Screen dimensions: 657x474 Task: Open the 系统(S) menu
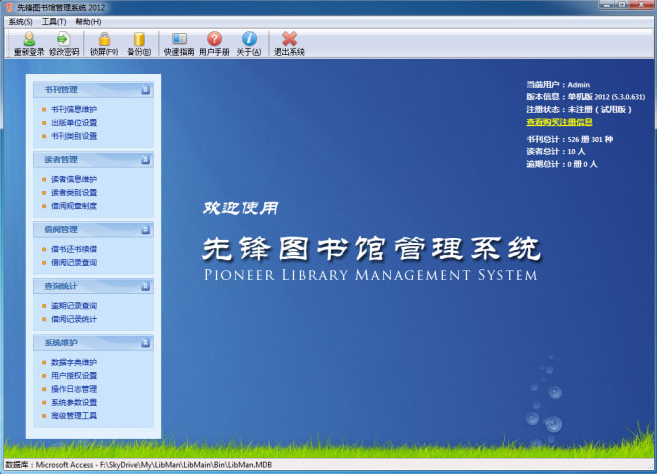[21, 22]
